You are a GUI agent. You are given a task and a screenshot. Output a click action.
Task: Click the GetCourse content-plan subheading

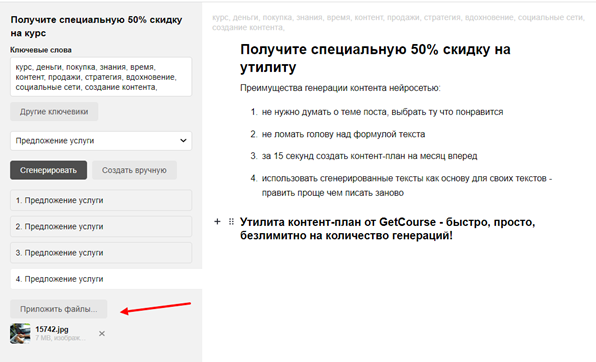(387, 229)
